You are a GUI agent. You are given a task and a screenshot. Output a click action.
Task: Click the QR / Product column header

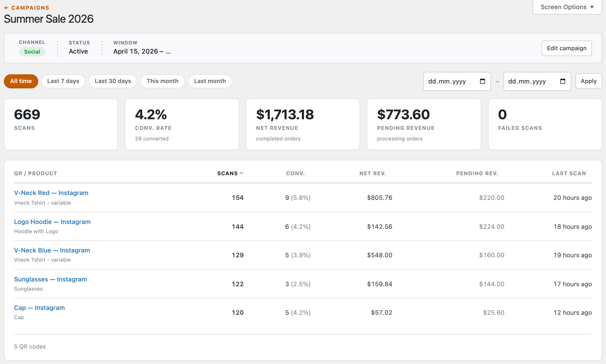pyautogui.click(x=36, y=173)
